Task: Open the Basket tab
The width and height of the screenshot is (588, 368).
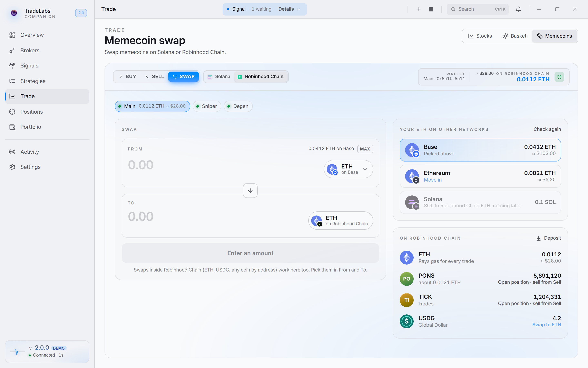Action: (x=514, y=36)
